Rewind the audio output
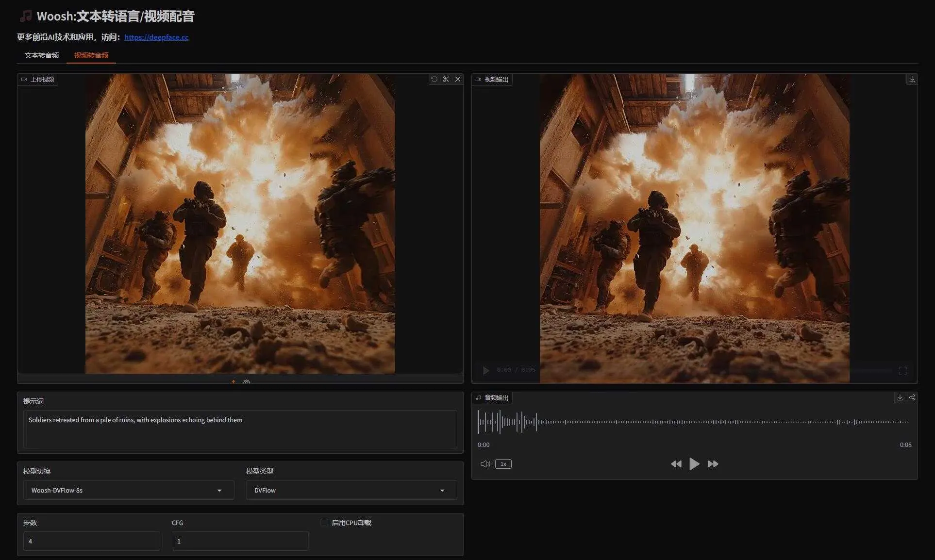The width and height of the screenshot is (935, 560). [x=676, y=464]
